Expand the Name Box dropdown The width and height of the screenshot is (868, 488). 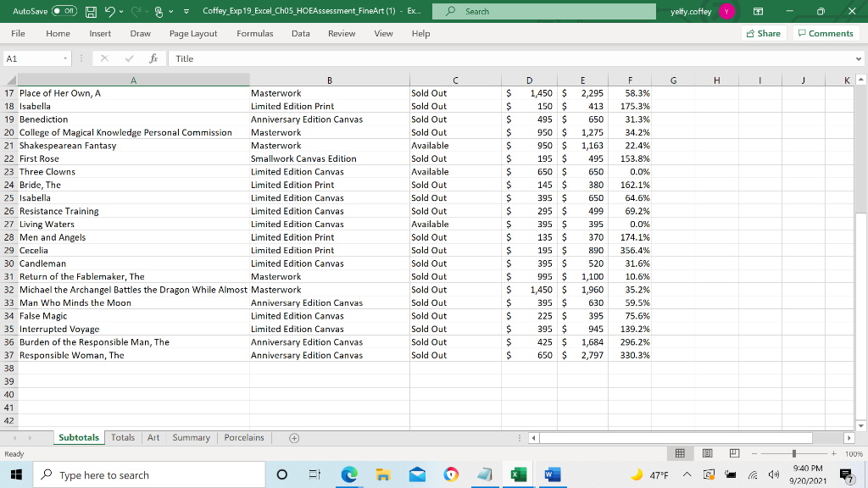[64, 59]
